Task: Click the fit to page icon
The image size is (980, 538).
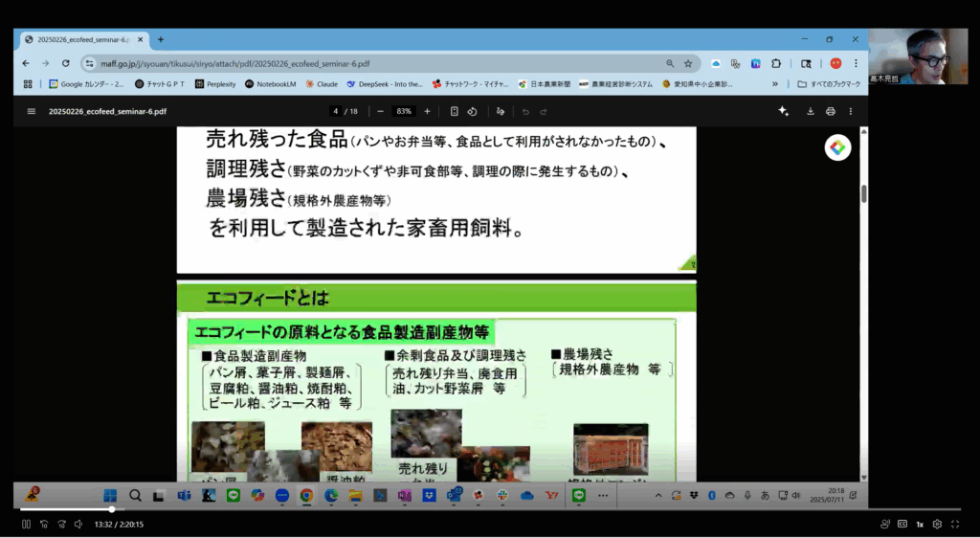Action: click(455, 112)
